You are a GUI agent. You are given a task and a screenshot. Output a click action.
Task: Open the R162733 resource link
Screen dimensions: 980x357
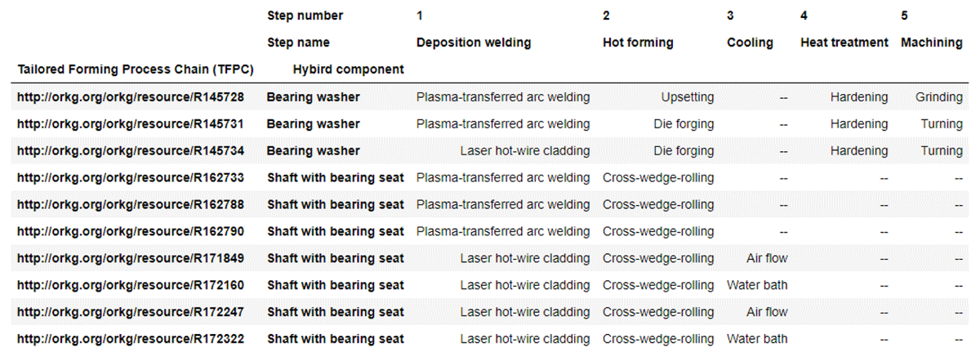click(x=131, y=178)
